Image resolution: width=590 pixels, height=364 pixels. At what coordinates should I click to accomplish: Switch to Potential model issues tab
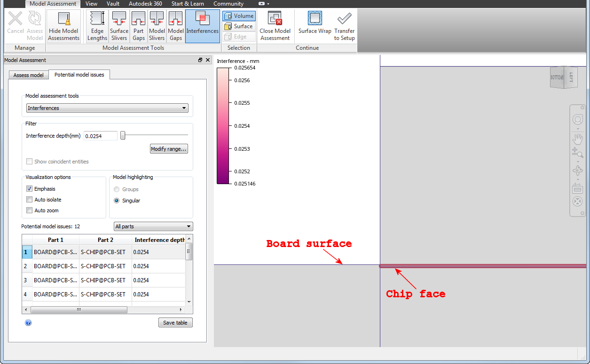pos(79,75)
